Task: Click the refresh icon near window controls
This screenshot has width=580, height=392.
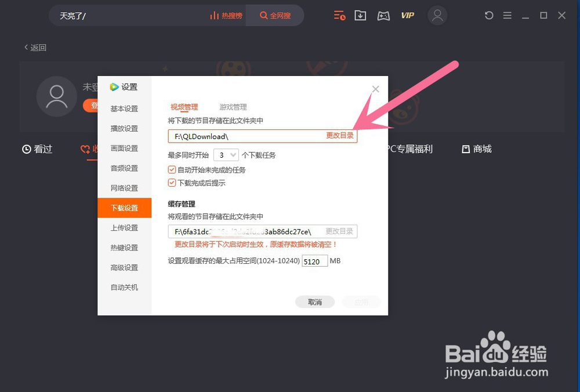Action: click(489, 16)
